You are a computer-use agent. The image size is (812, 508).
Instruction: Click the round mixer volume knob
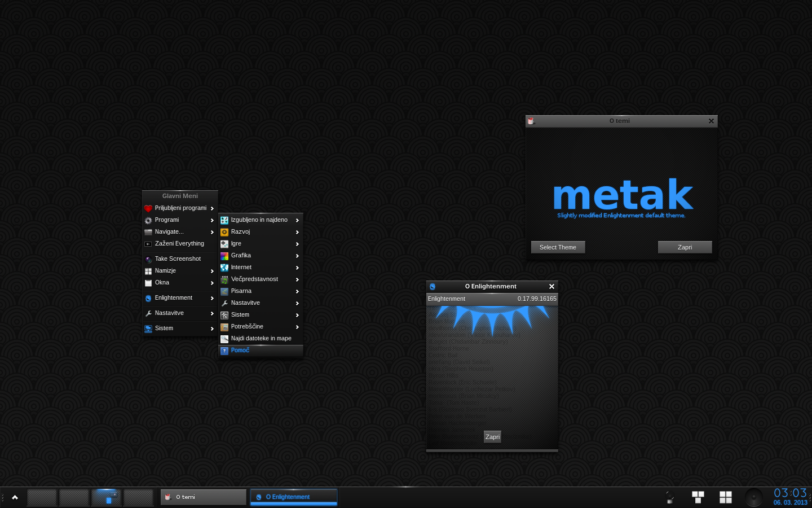[x=754, y=497]
